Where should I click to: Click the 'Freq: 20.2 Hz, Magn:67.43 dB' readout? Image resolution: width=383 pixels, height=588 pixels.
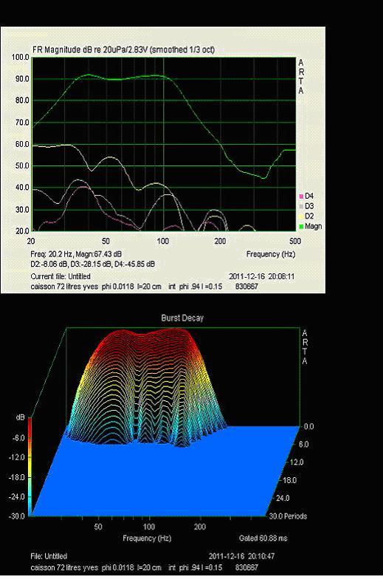[76, 254]
